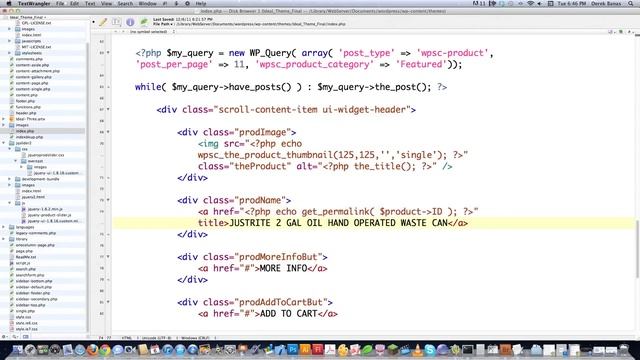Screen dimensions: 640x360
Task: Open the '(no symbol selected)' function popup
Action: tap(151, 31)
